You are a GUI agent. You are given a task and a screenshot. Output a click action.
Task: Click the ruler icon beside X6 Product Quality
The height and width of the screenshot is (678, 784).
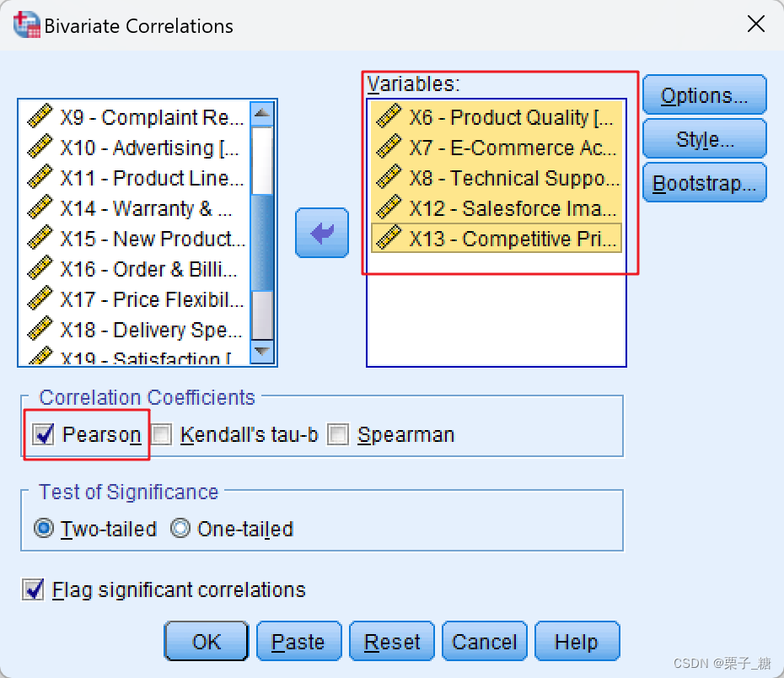389,117
